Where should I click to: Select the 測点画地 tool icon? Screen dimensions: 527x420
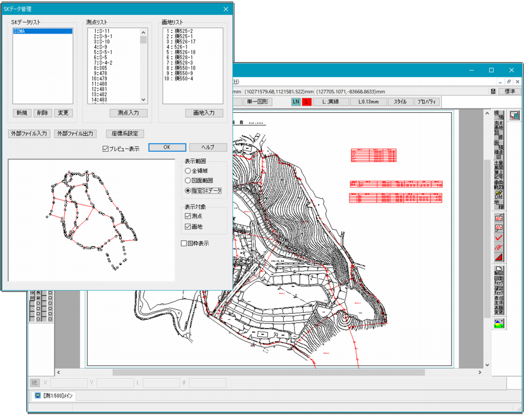tap(498, 125)
